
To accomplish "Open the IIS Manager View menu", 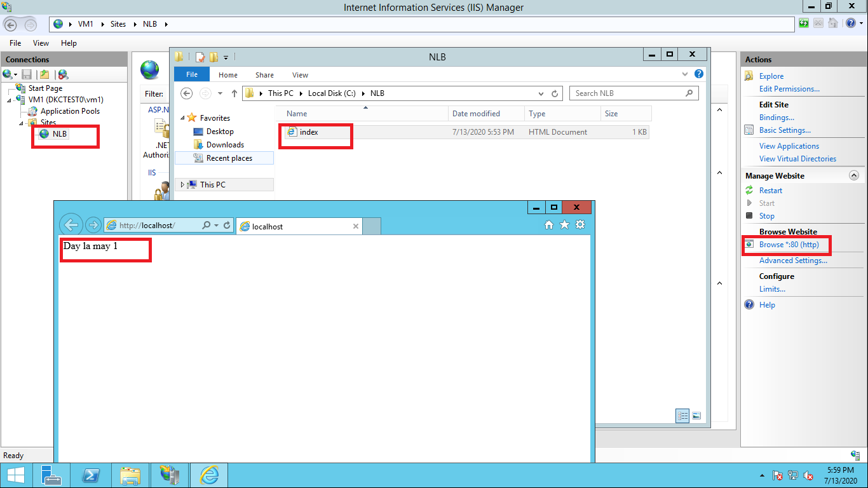I will tap(41, 43).
